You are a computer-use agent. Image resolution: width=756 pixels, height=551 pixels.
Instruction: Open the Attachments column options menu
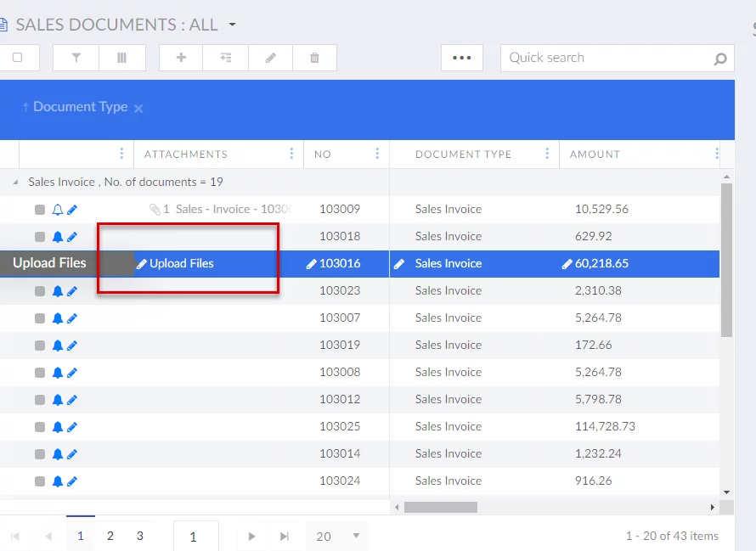tap(291, 154)
